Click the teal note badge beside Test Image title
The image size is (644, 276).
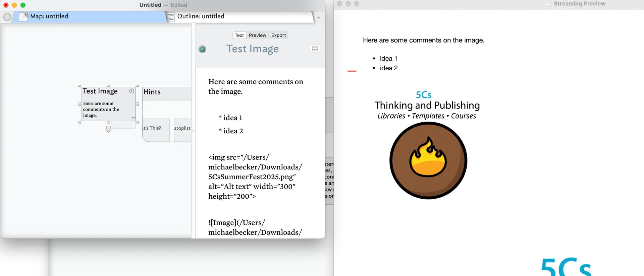tap(202, 49)
